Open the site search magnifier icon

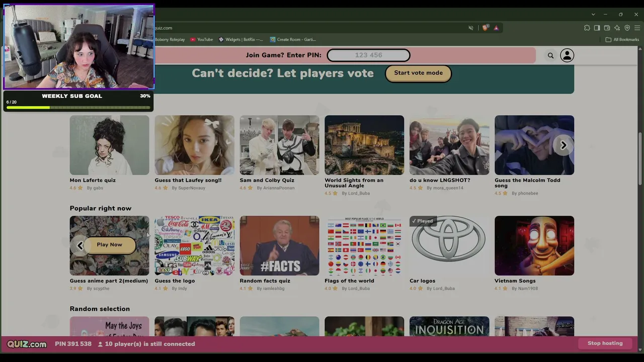550,56
